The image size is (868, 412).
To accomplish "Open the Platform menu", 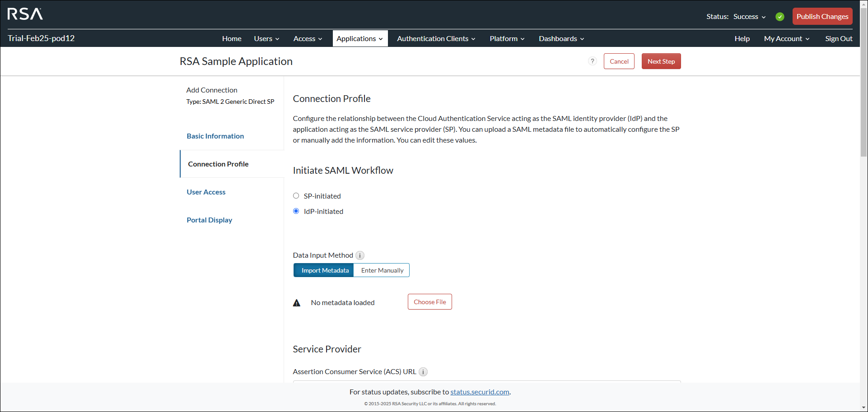I will [507, 38].
